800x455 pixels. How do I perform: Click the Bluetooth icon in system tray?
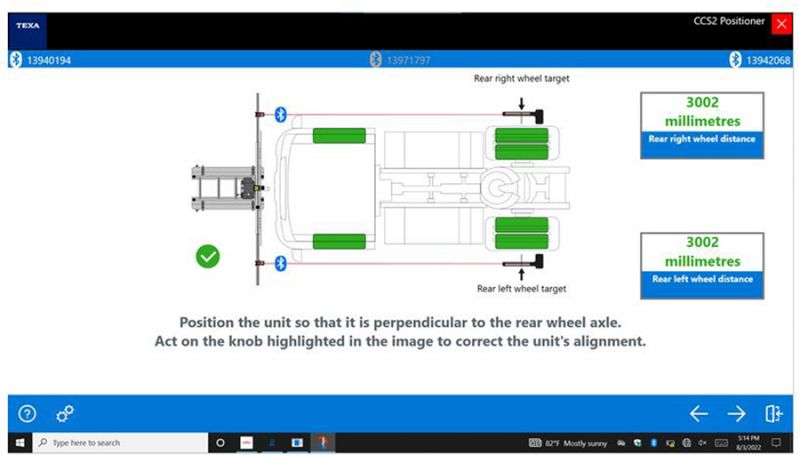654,443
